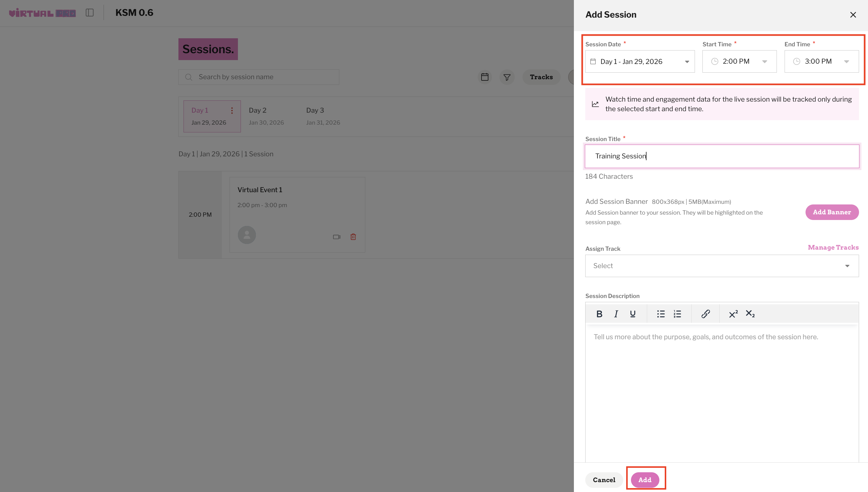Toggle the sidebar panel icon
The height and width of the screenshot is (492, 868).
tap(90, 13)
